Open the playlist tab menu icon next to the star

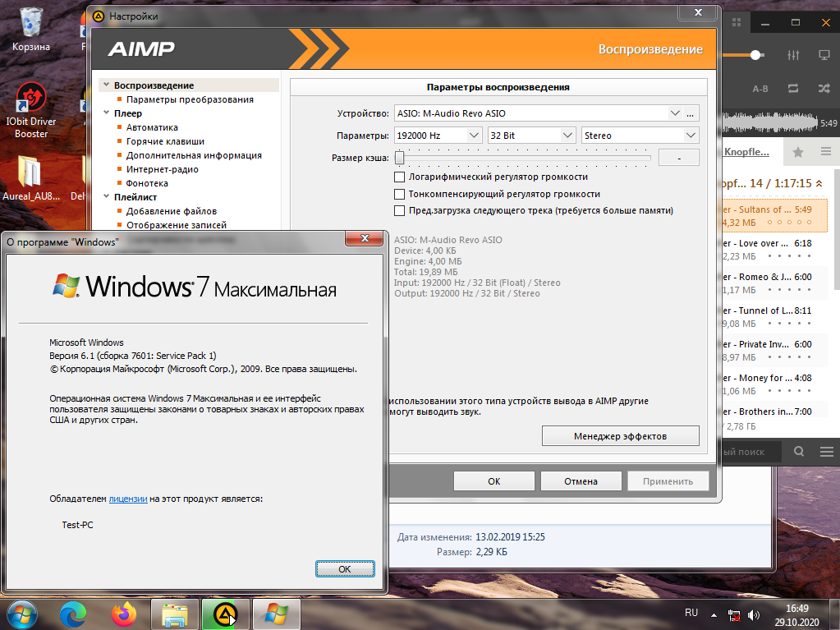826,152
